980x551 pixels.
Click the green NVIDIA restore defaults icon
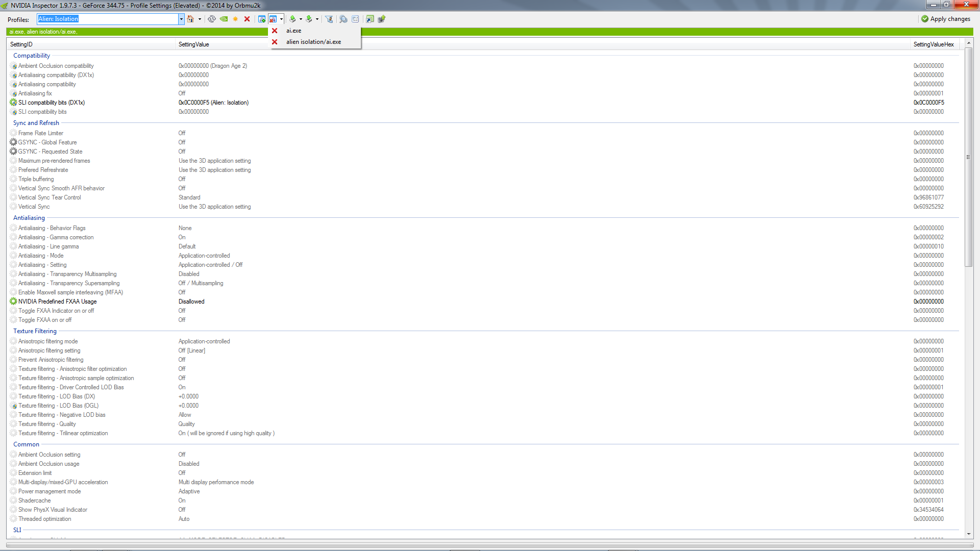click(224, 19)
